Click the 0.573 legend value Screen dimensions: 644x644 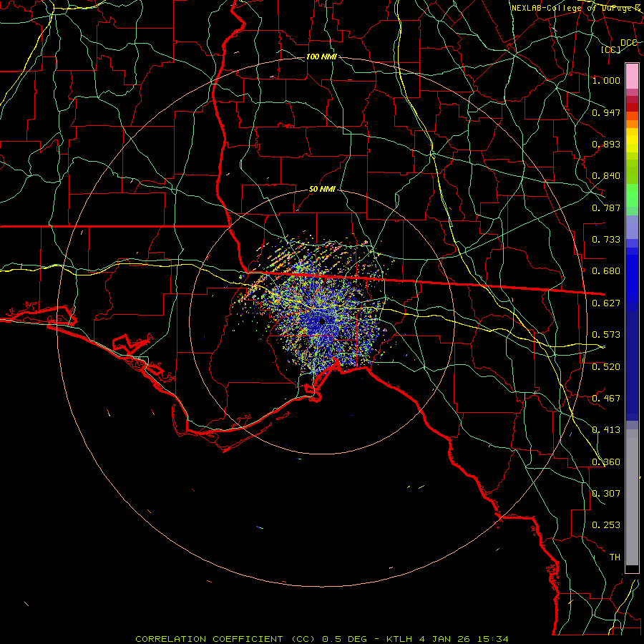click(606, 335)
